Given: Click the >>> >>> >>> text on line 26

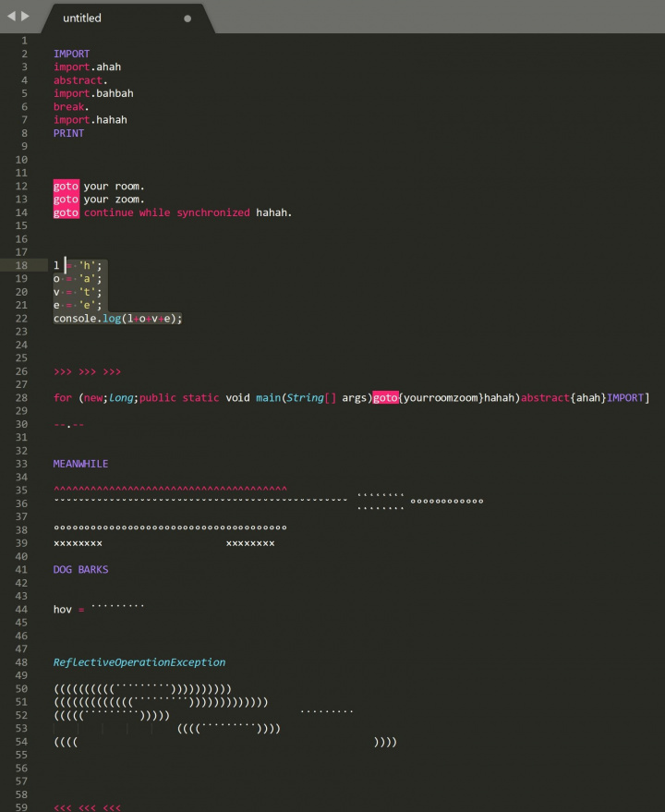Looking at the screenshot, I should point(87,371).
